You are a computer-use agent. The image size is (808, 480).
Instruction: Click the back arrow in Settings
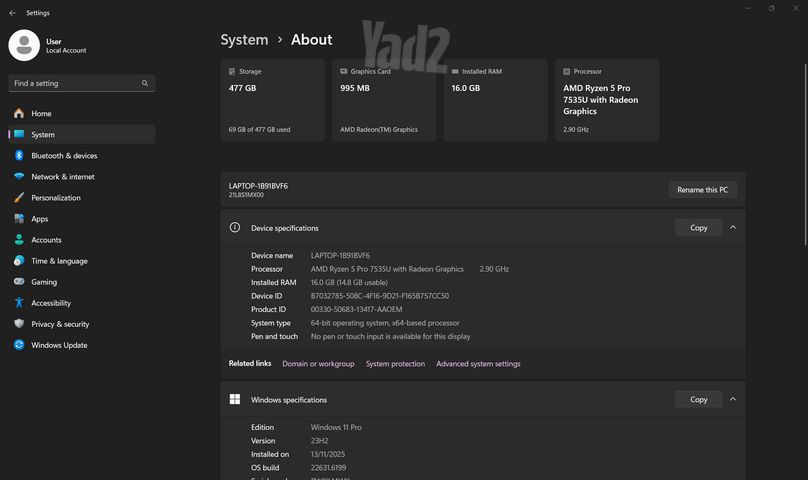(x=12, y=13)
